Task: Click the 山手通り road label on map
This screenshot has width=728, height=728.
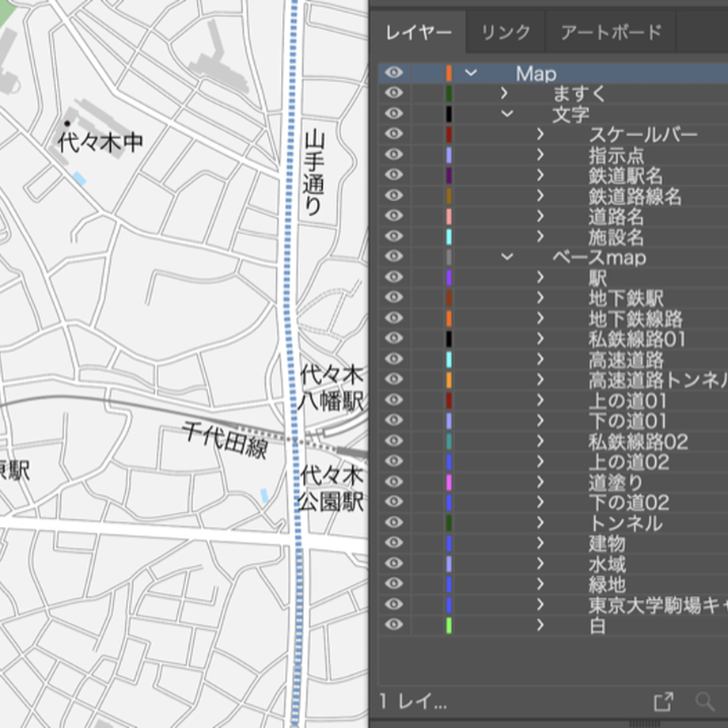Action: [314, 173]
